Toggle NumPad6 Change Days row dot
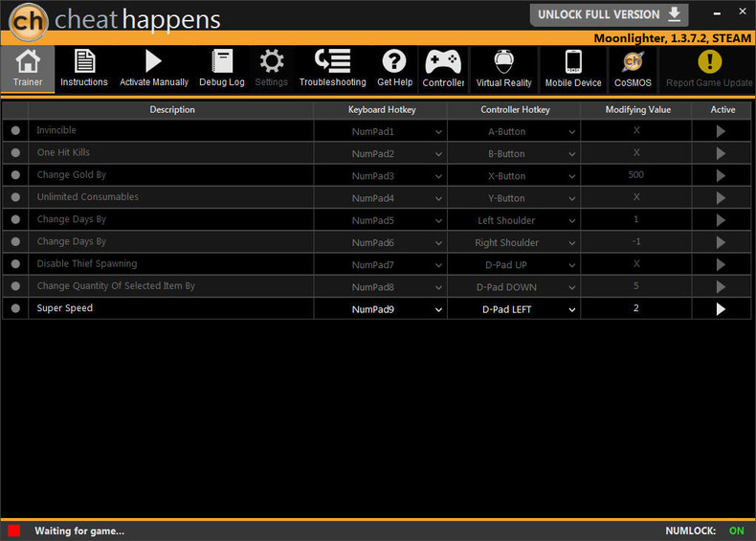 click(x=15, y=241)
